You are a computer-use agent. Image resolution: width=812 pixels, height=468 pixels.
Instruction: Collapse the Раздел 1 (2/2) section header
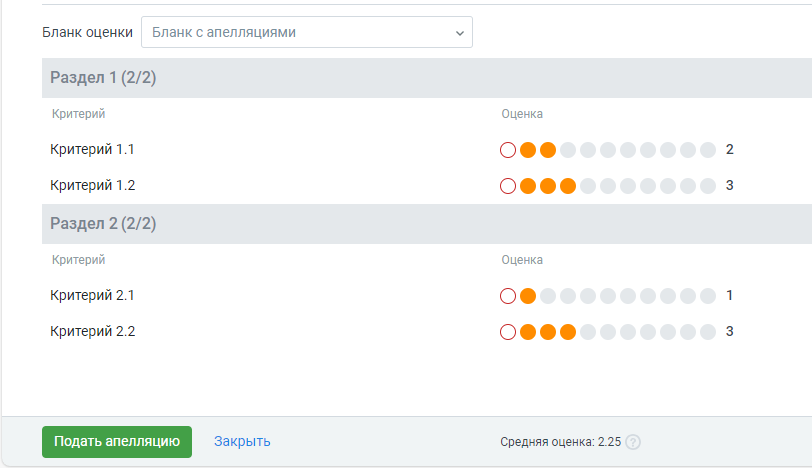427,78
